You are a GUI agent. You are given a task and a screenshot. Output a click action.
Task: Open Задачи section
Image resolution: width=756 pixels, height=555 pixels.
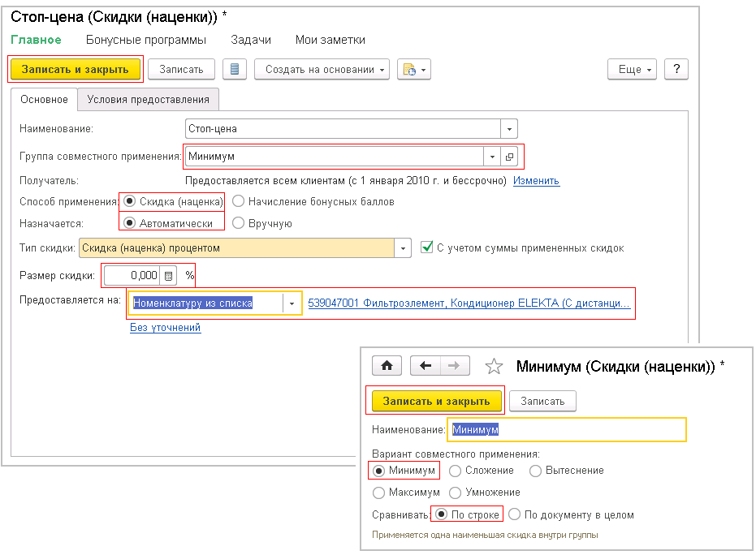coord(251,40)
